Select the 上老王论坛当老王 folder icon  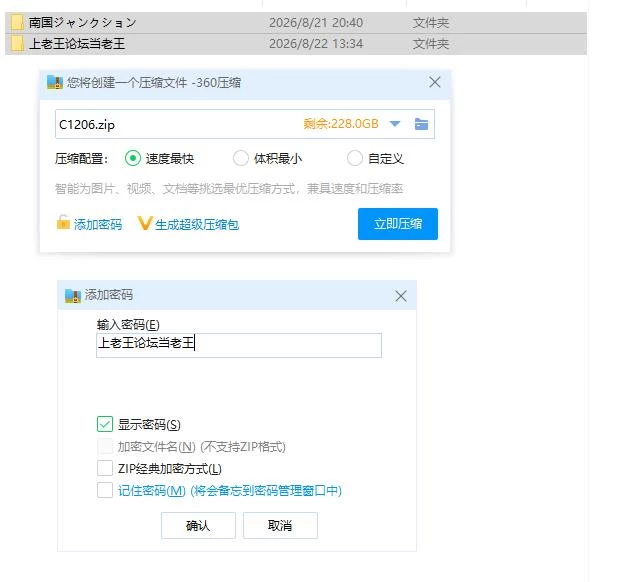(17, 44)
